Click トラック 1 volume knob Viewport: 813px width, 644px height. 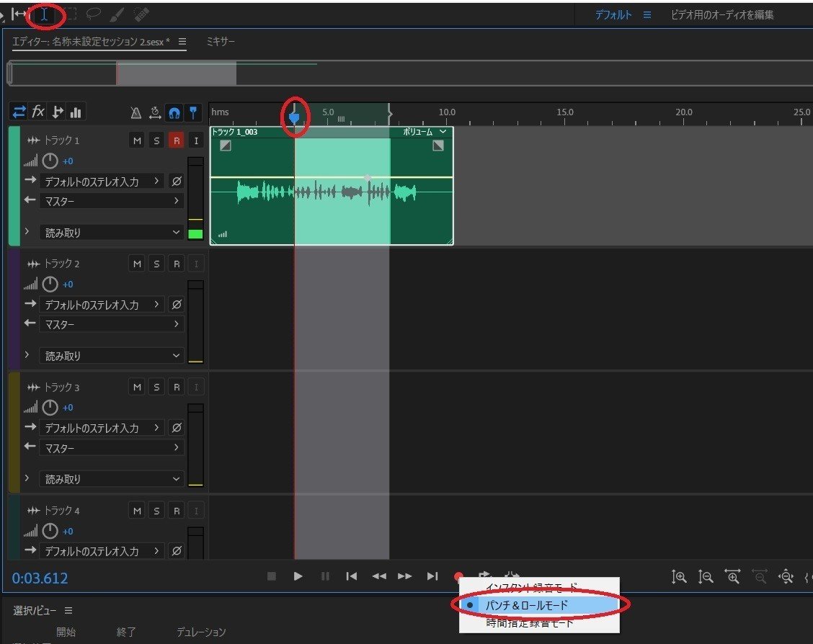point(50,161)
